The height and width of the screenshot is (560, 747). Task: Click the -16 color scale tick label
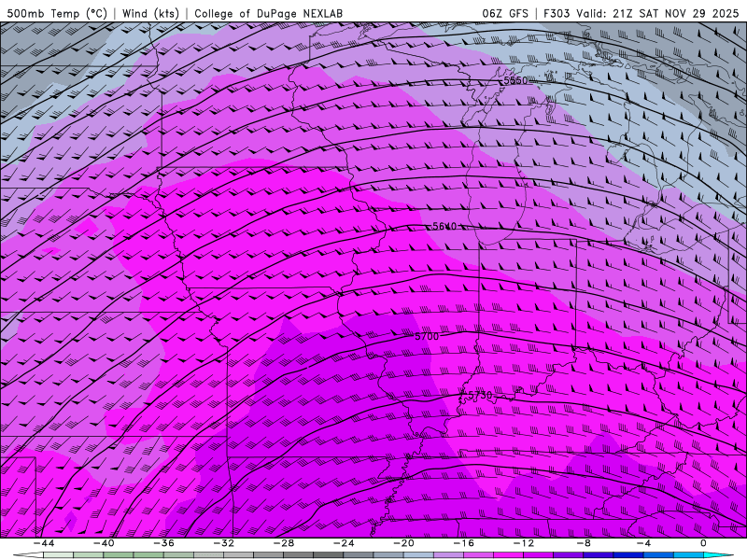pyautogui.click(x=463, y=543)
